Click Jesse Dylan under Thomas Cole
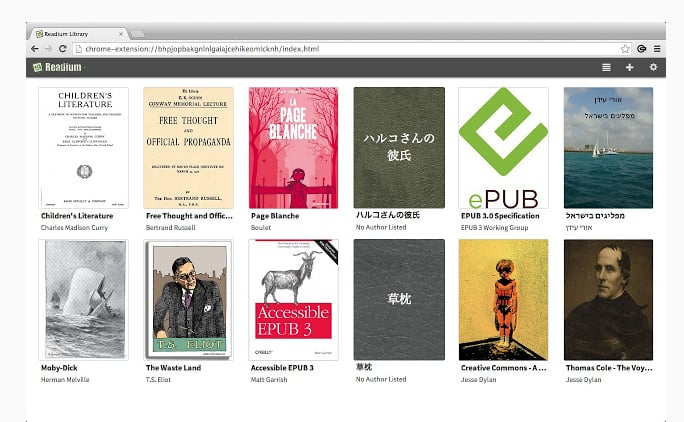 tap(583, 380)
